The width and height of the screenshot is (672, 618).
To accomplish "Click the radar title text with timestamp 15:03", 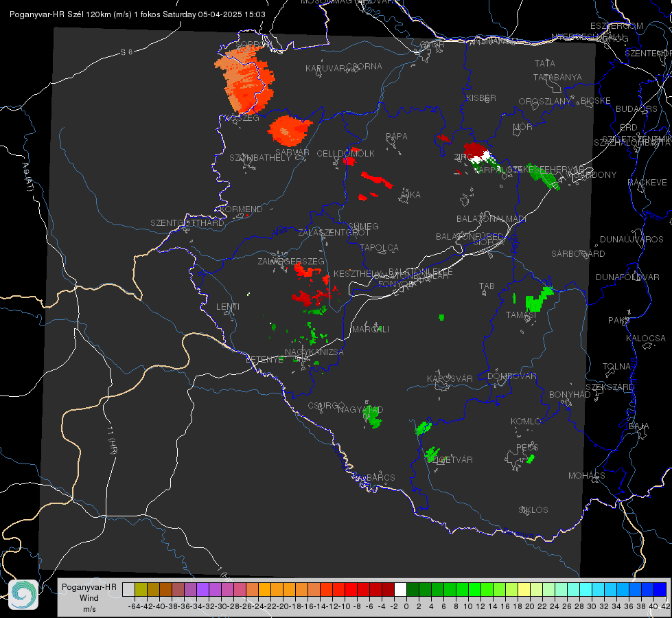I will click(137, 14).
